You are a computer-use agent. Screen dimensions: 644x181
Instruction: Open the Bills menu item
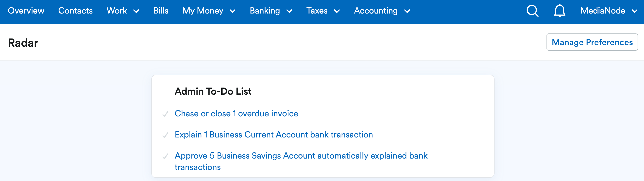[161, 11]
